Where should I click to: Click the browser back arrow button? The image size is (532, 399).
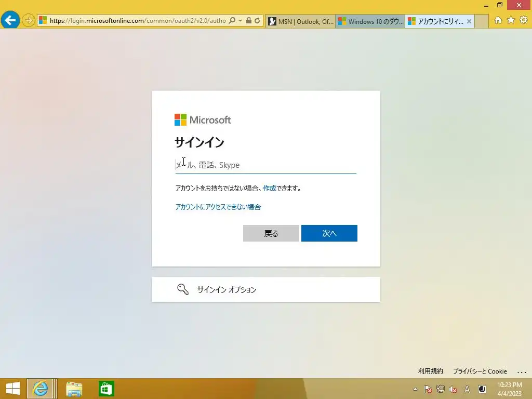point(10,20)
